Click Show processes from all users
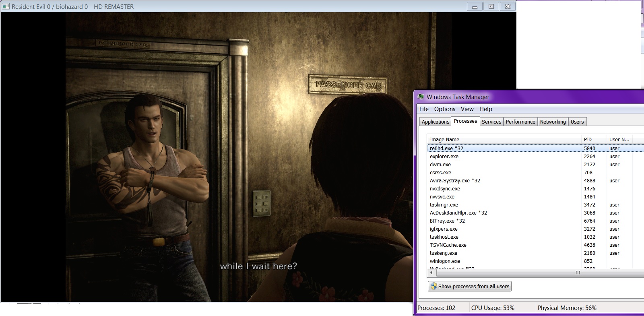644x316 pixels. tap(470, 286)
